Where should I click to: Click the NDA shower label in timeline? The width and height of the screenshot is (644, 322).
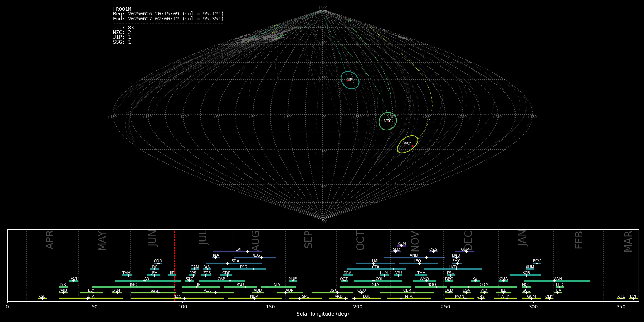254,297
